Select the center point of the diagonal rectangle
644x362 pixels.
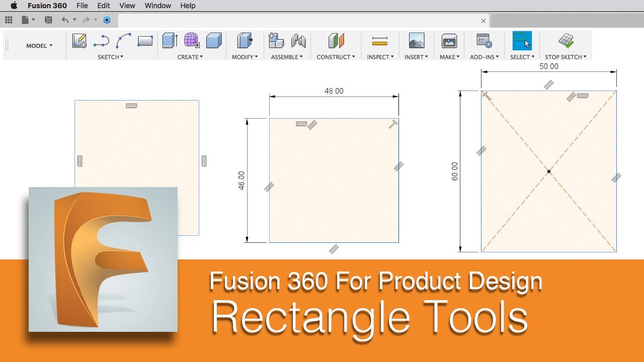click(x=549, y=171)
